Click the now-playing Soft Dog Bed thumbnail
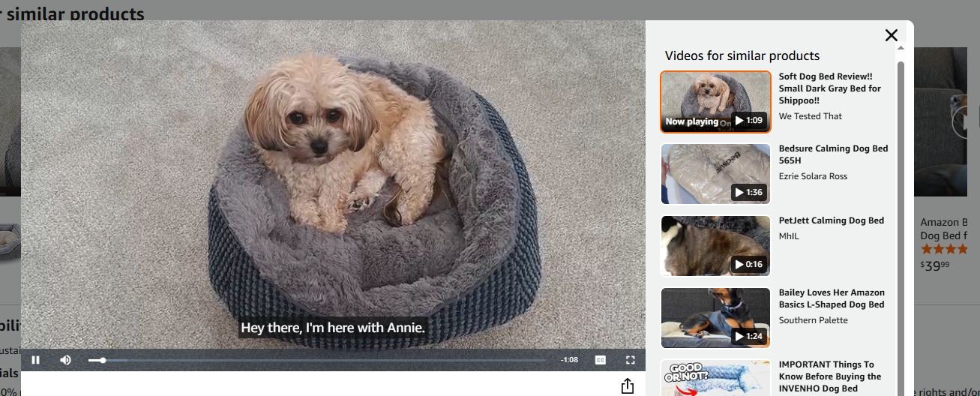The width and height of the screenshot is (980, 396). coord(715,102)
